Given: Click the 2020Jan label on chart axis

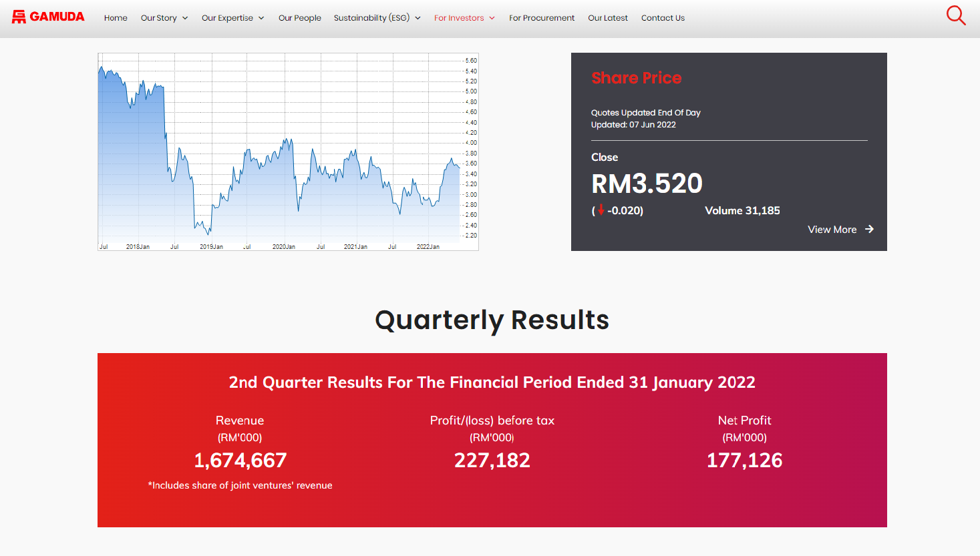Looking at the screenshot, I should point(284,247).
